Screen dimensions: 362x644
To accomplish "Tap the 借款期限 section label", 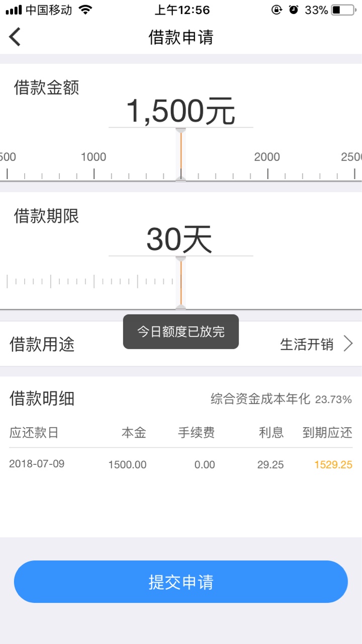I will click(x=46, y=216).
